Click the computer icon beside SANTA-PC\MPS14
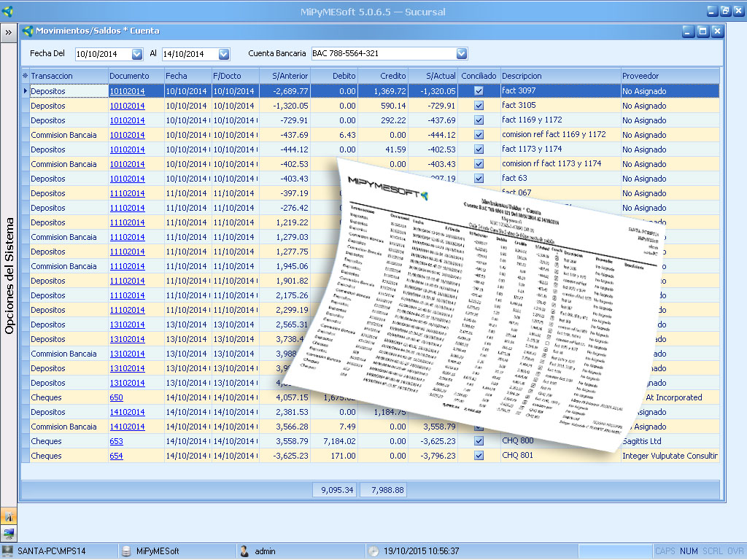 7,551
